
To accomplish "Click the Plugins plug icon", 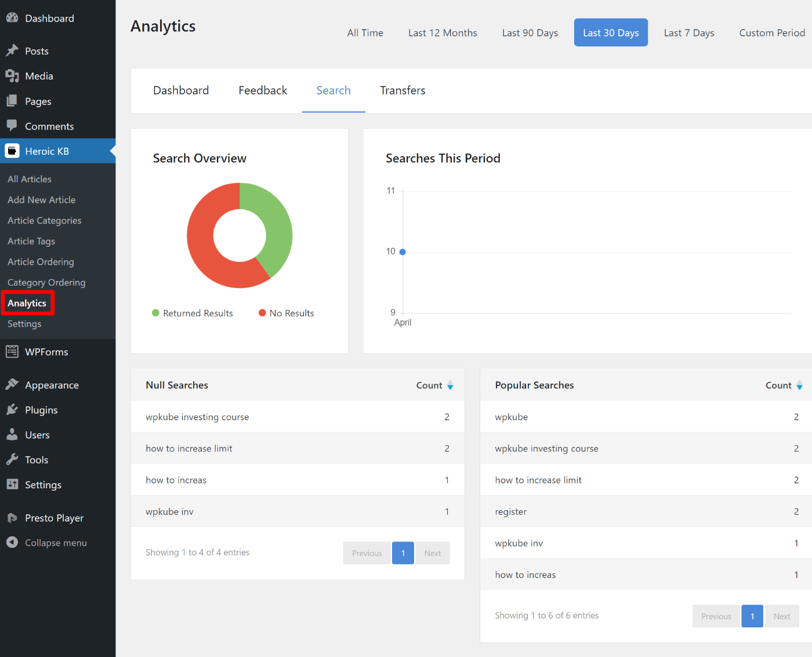I will point(12,409).
